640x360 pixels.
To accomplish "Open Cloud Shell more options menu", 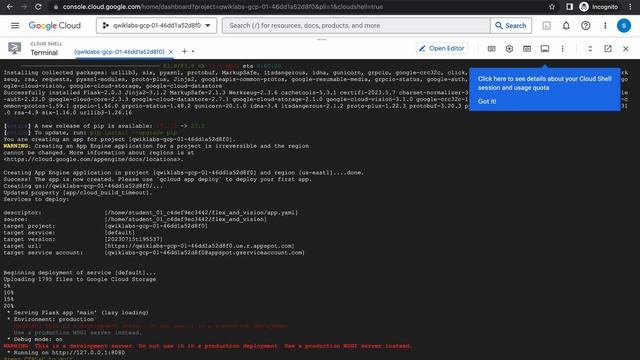I will (x=562, y=49).
